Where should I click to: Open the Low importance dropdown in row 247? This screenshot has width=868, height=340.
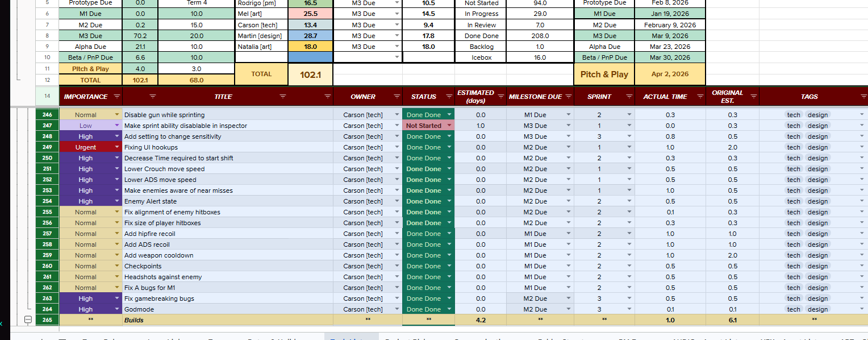pyautogui.click(x=118, y=126)
